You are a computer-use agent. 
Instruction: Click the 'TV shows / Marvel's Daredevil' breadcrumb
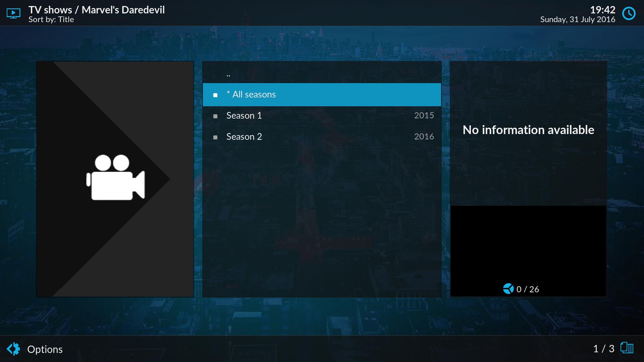tap(97, 10)
